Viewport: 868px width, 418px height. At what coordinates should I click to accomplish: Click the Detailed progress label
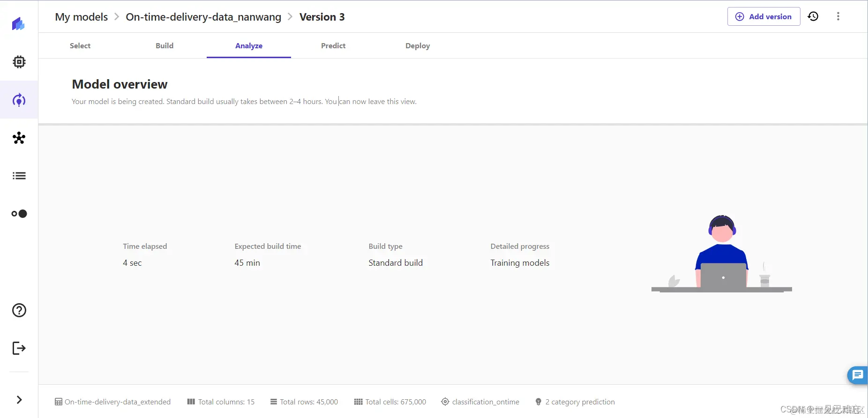pyautogui.click(x=520, y=246)
